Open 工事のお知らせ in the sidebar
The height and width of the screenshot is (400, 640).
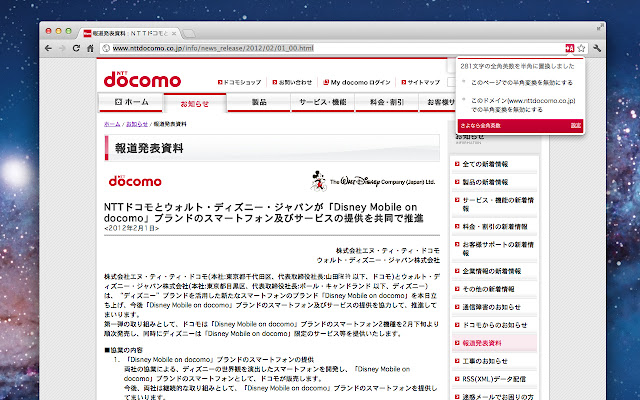click(485, 361)
